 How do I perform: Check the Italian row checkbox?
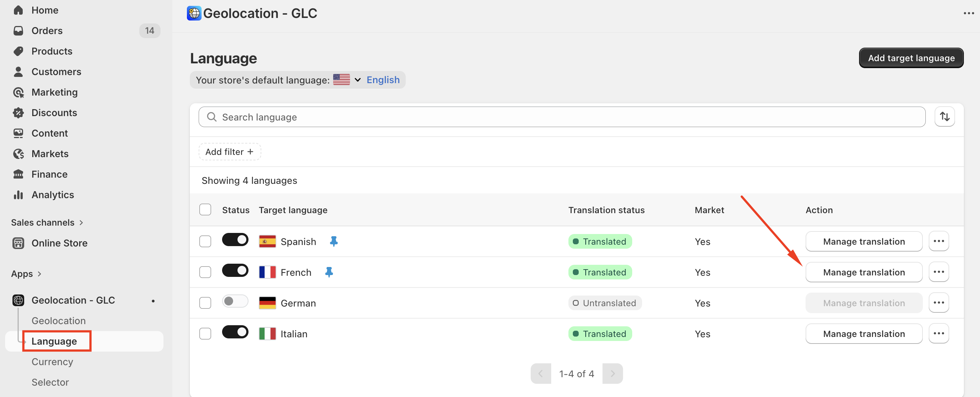tap(205, 334)
